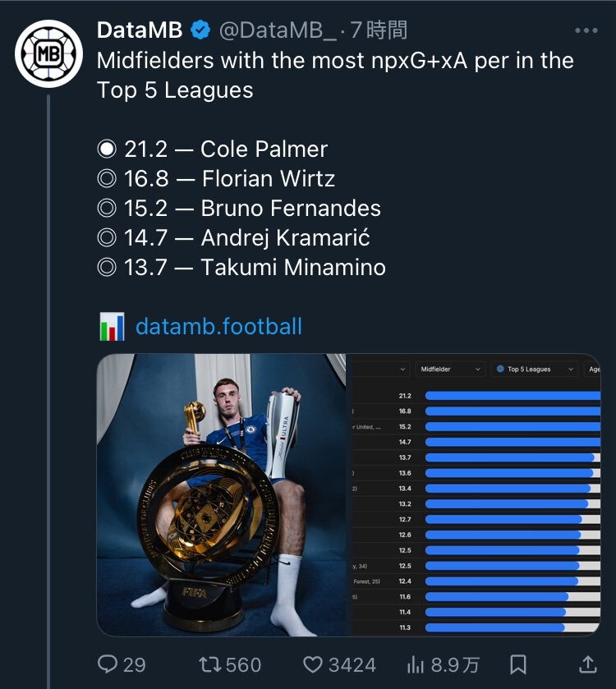Open the datamb.football link
This screenshot has height=689, width=616.
click(x=218, y=327)
